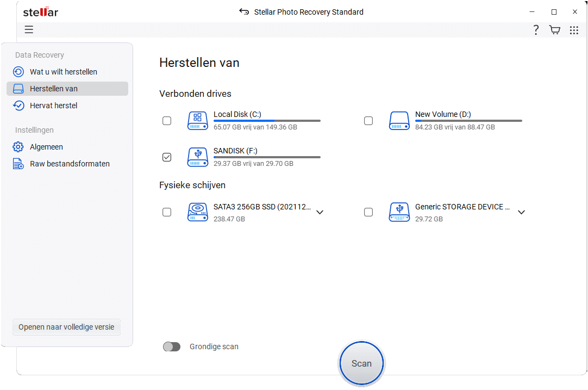The image size is (588, 390).
Task: Open the Data Recovery section heading
Action: (39, 54)
